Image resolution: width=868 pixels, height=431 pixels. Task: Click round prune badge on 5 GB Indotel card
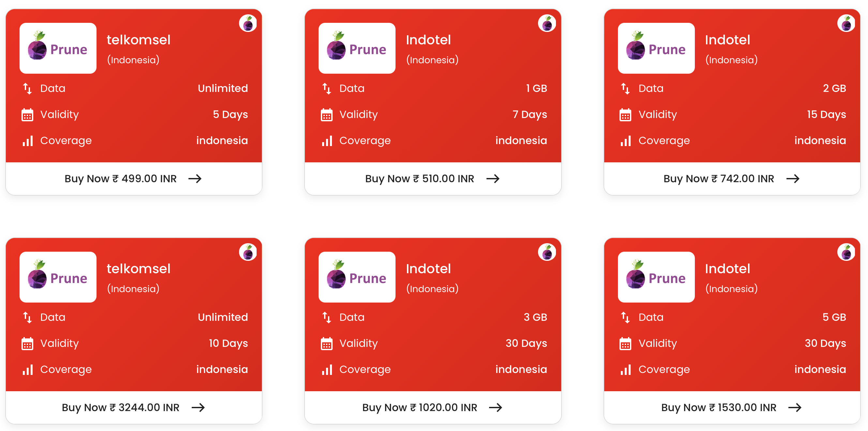[x=846, y=252]
